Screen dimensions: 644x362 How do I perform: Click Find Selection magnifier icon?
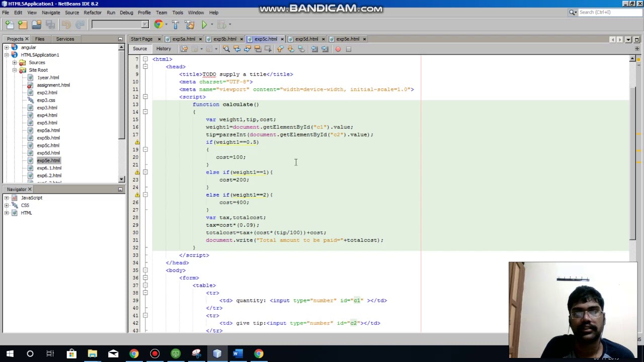pyautogui.click(x=226, y=49)
